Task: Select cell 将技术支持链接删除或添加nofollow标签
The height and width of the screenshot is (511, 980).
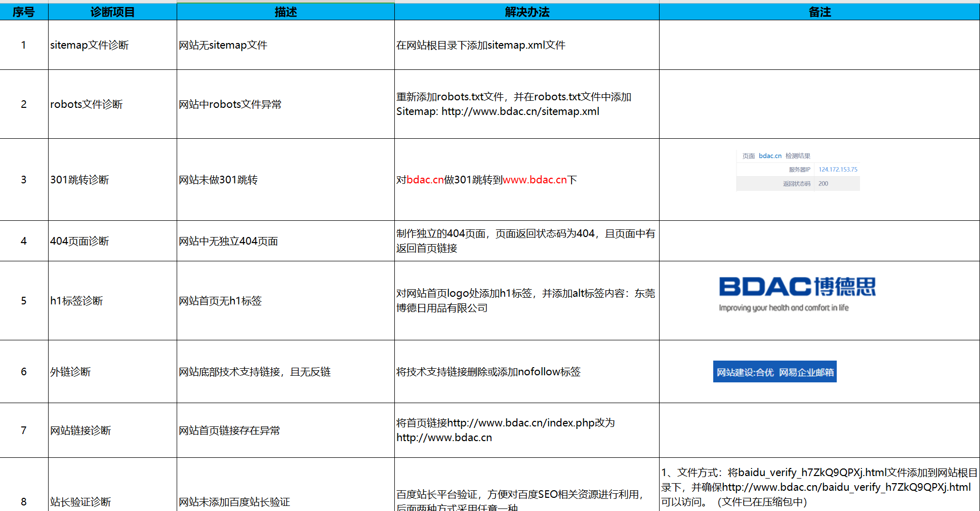Action: pos(526,372)
